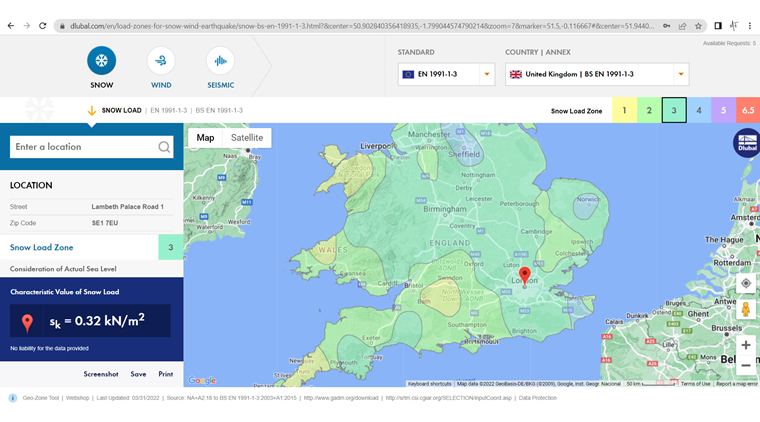Click the Save button

point(138,374)
